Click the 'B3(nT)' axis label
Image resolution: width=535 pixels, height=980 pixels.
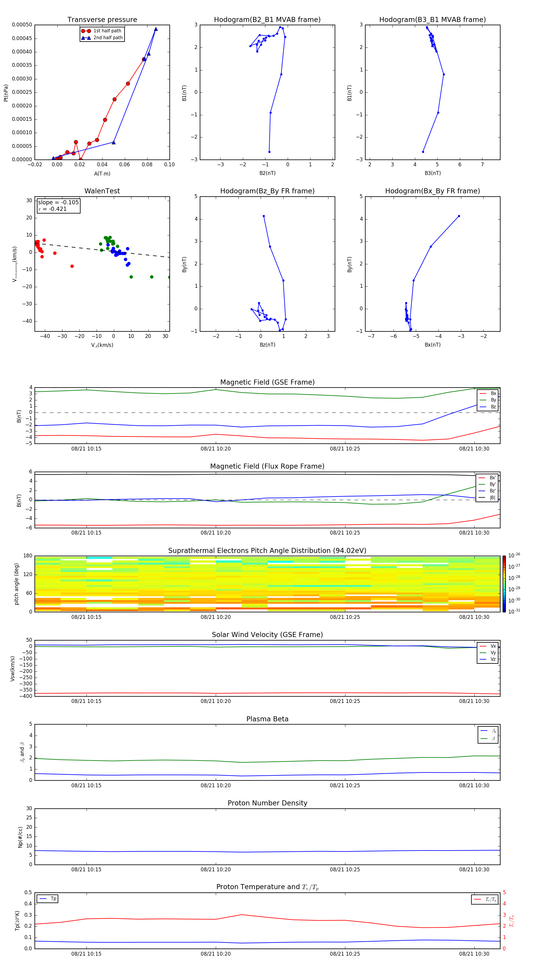(432, 173)
